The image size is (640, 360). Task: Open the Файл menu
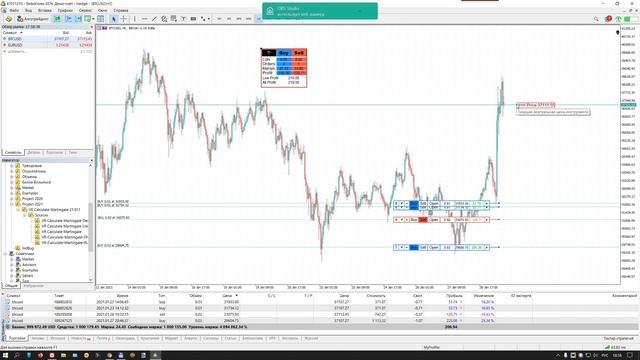click(14, 10)
